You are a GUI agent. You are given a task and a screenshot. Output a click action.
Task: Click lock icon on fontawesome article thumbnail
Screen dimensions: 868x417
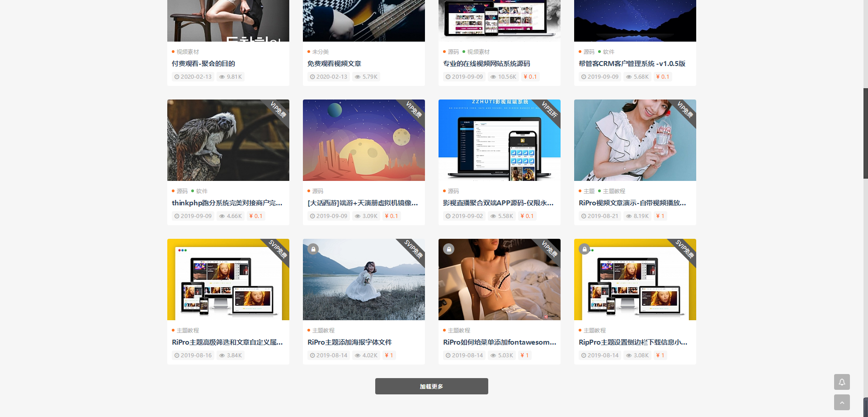tap(448, 249)
